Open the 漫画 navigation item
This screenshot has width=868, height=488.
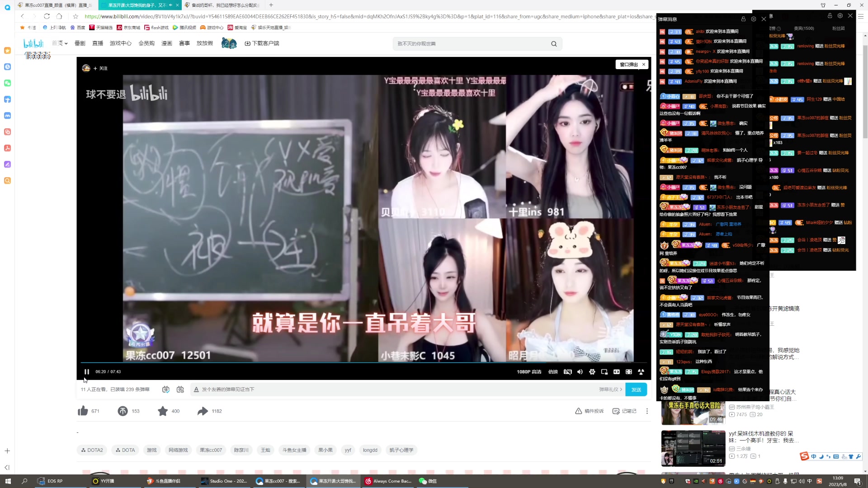(167, 43)
